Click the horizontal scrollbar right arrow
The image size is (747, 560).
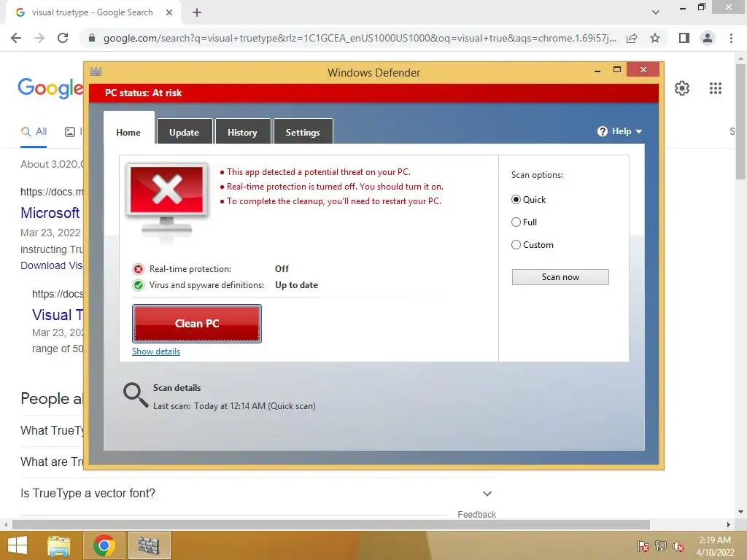pyautogui.click(x=729, y=524)
